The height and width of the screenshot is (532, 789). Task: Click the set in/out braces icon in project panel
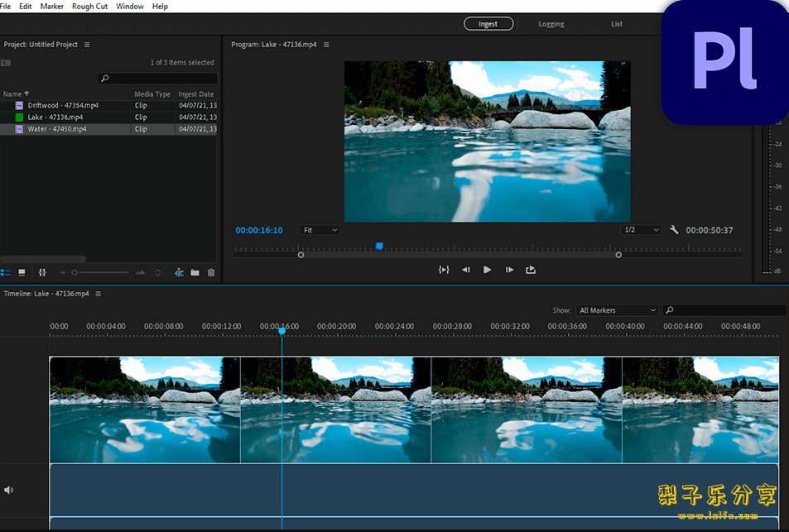42,272
